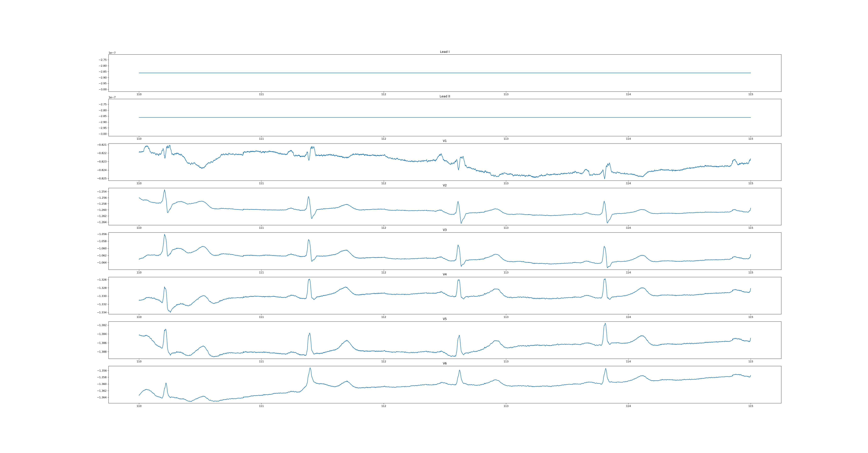Click the first tall peak in V3 plot

pyautogui.click(x=164, y=235)
